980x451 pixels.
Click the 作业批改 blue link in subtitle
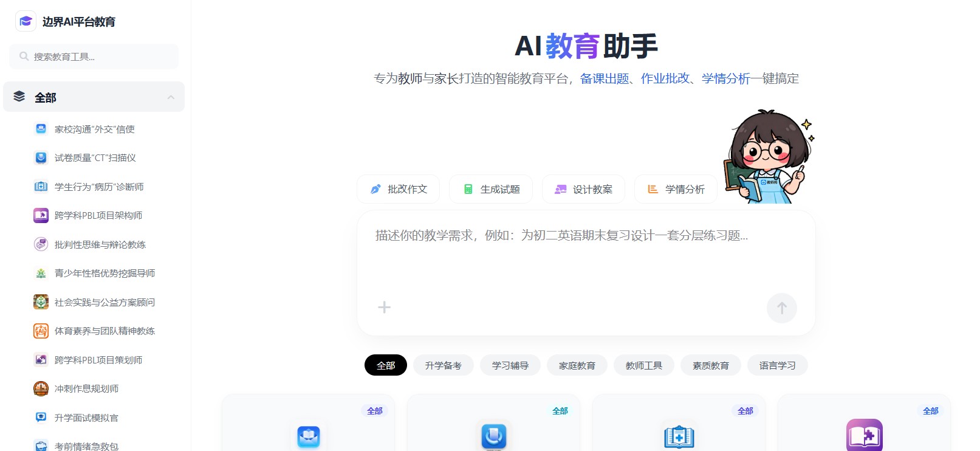point(665,78)
